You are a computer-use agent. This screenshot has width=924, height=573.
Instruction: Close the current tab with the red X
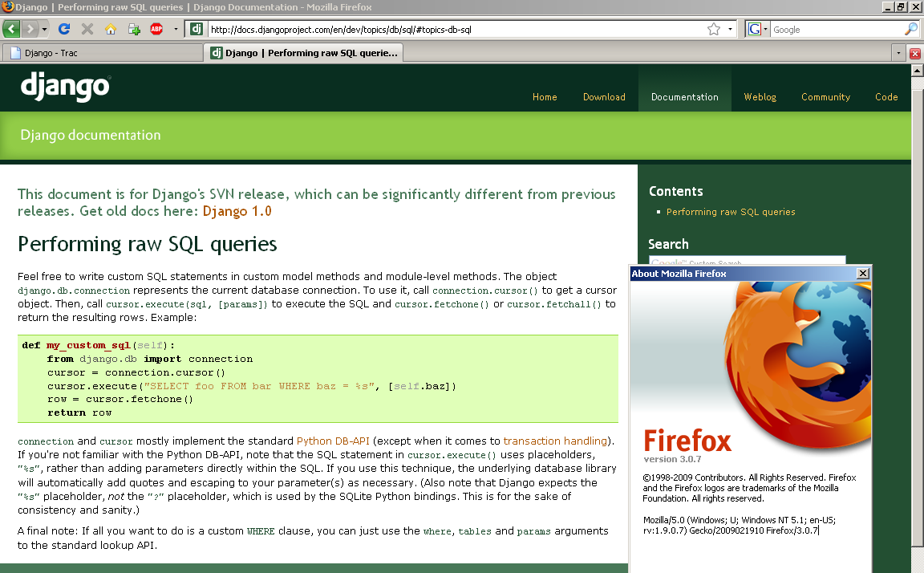[x=915, y=54]
